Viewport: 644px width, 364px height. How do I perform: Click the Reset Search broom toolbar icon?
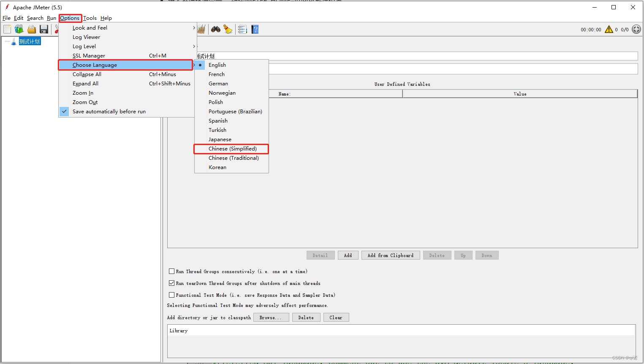(228, 29)
